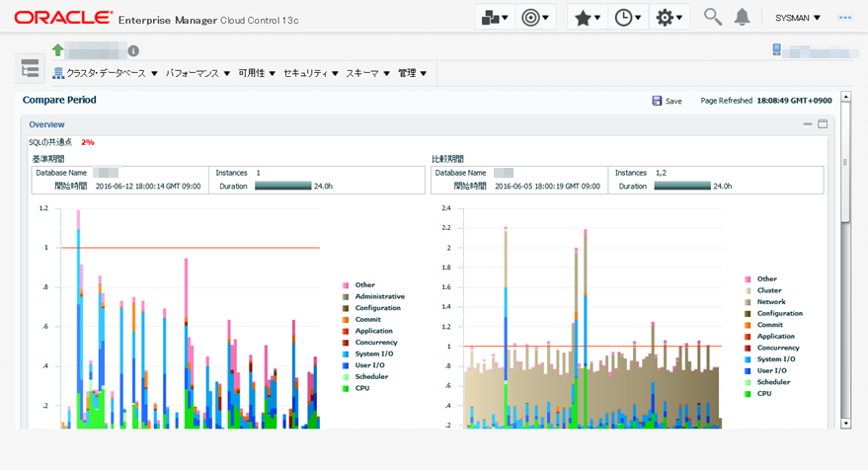Click the Save button
This screenshot has width=868, height=470.
click(x=667, y=101)
